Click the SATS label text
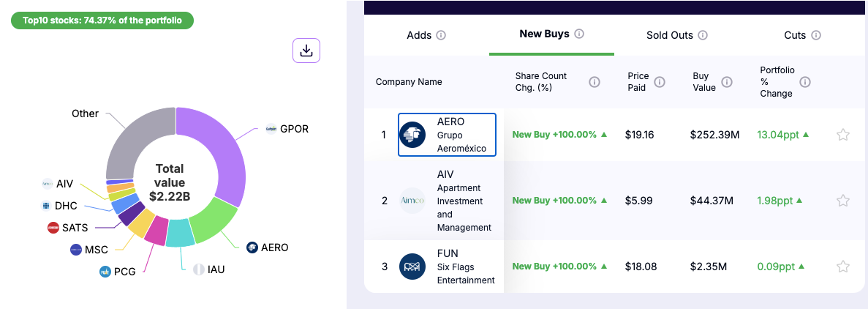Screen dimensions: 868x309 pyautogui.click(x=75, y=228)
